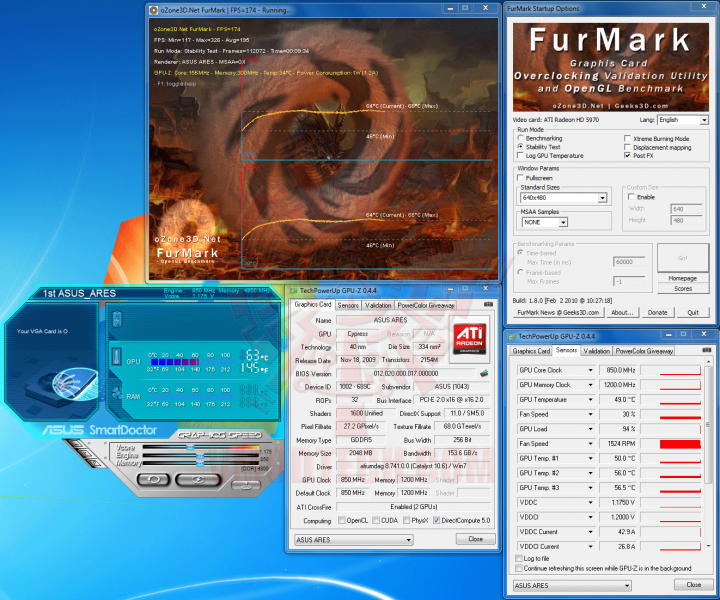
Task: Open the GPU Core Clock sensor dropdown arrow
Action: tap(590, 370)
